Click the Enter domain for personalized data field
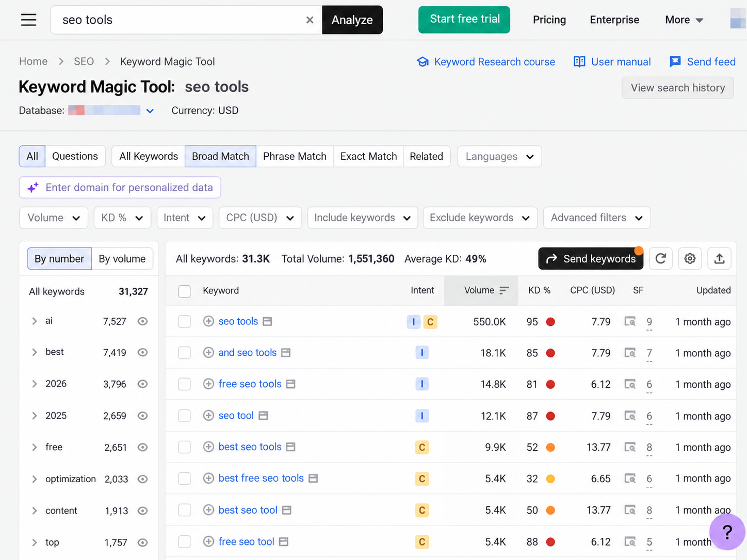 (x=120, y=188)
